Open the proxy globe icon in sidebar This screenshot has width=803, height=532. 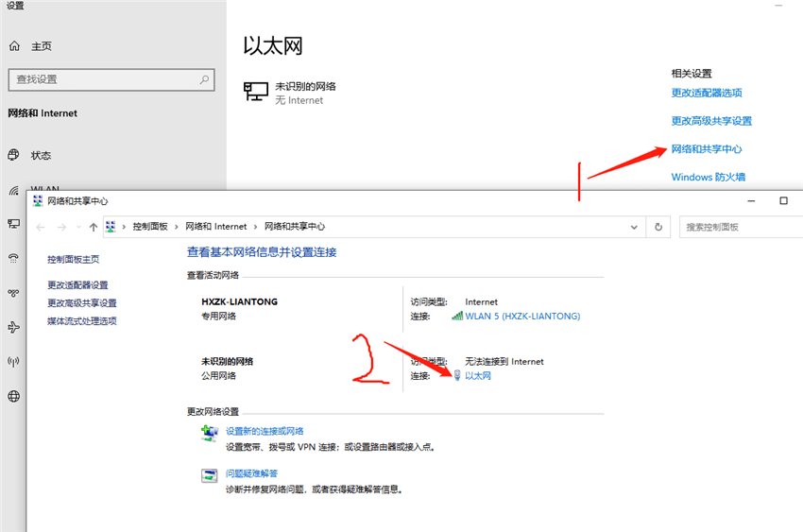point(14,396)
